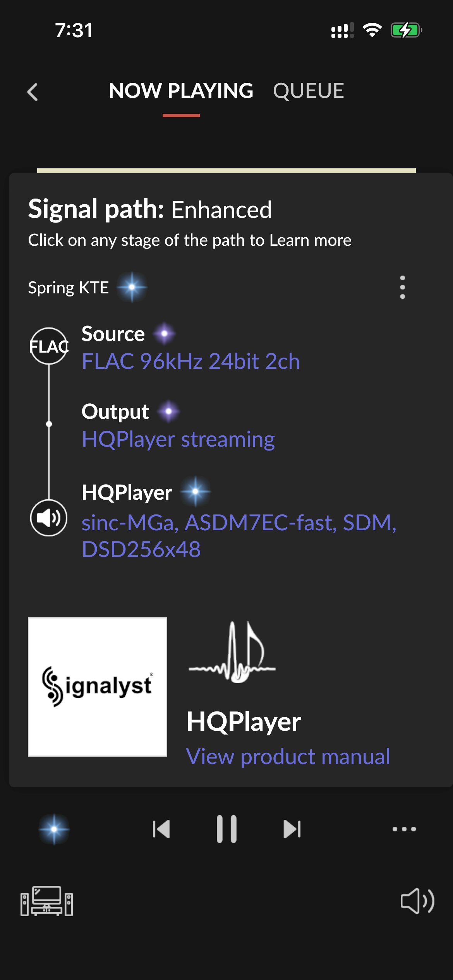
Task: Skip to the next track
Action: 292,829
